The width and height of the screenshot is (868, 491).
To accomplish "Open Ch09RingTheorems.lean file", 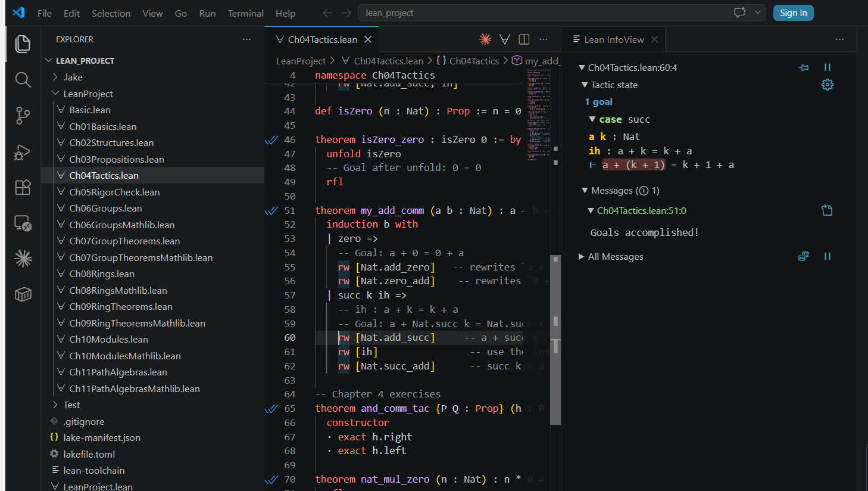I will (x=121, y=306).
